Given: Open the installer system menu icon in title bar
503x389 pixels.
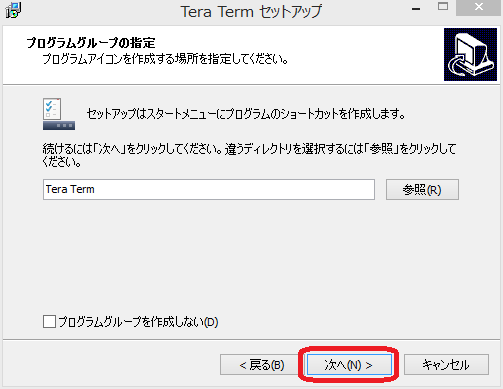Looking at the screenshot, I should click(x=13, y=10).
